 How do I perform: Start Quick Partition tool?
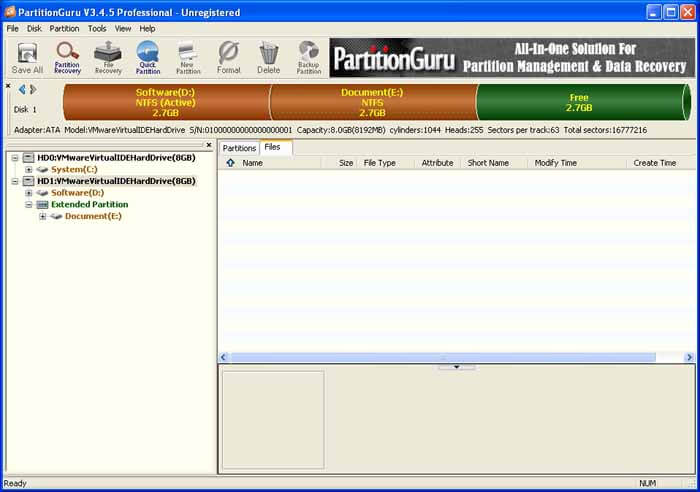click(x=148, y=58)
